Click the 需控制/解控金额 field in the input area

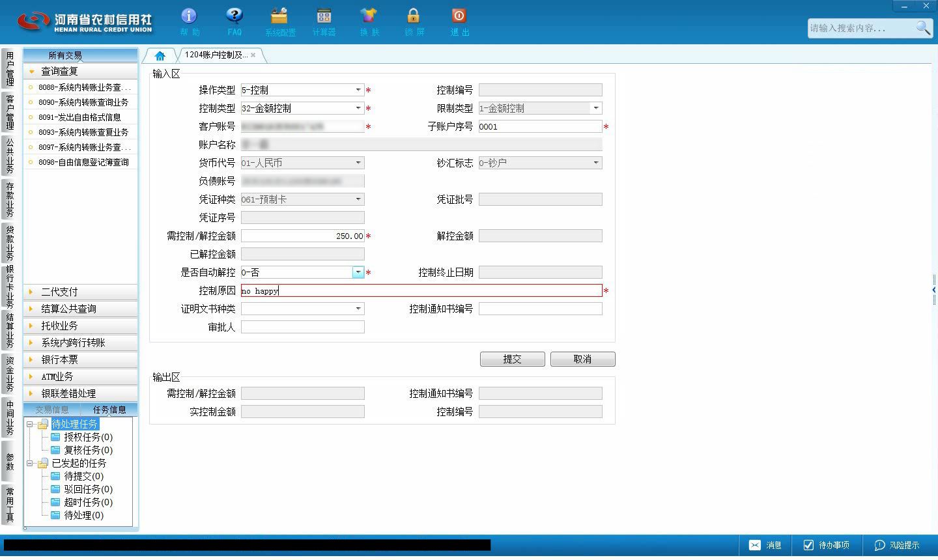click(x=303, y=236)
